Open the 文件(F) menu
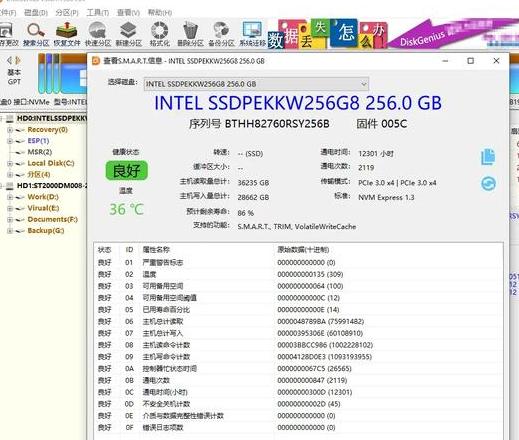This screenshot has height=440, width=519. pos(8,13)
